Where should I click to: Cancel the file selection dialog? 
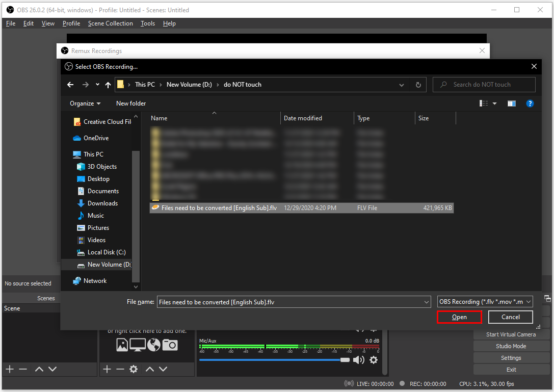point(511,317)
